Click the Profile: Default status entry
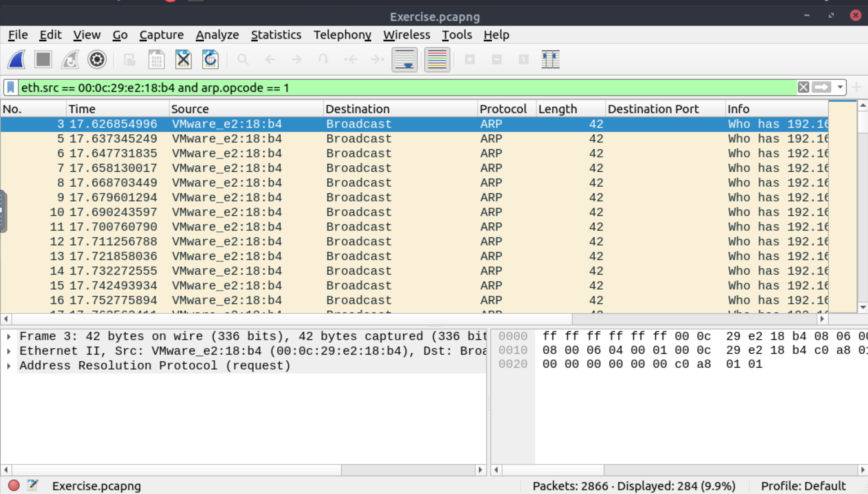The image size is (868, 494). (803, 486)
